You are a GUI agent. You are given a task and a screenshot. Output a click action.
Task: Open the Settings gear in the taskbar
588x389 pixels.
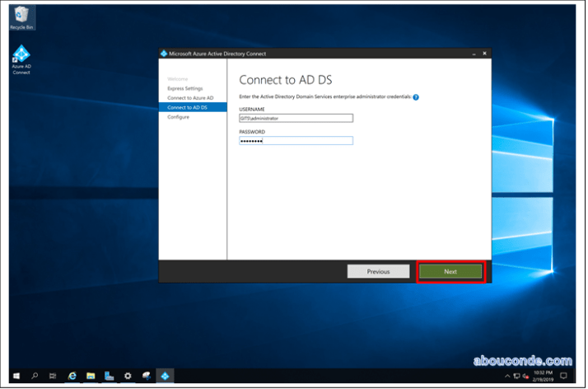pos(128,376)
